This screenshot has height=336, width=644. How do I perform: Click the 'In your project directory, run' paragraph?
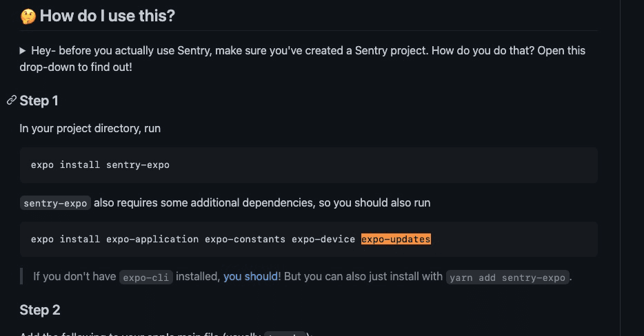point(90,129)
